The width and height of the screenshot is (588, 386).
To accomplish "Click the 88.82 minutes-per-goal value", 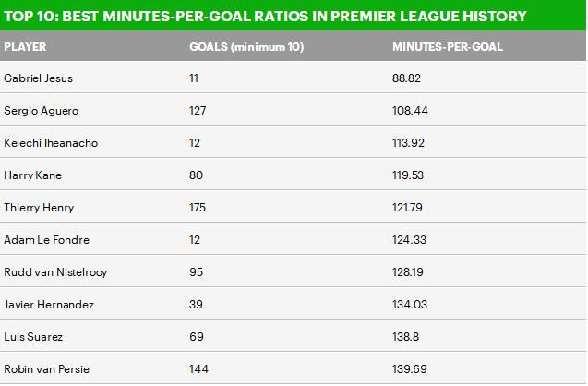I will pyautogui.click(x=407, y=78).
